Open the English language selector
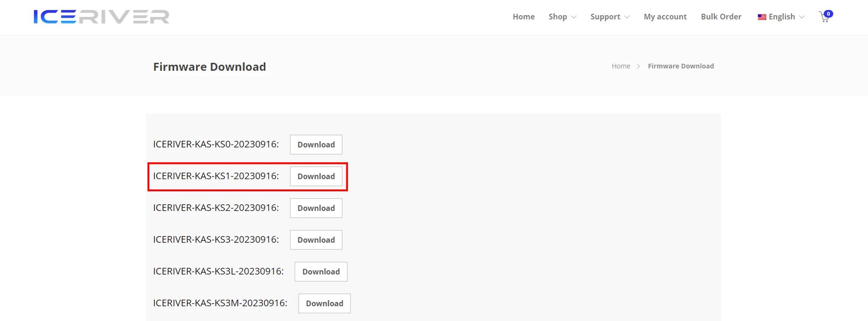This screenshot has height=321, width=868. (x=782, y=17)
